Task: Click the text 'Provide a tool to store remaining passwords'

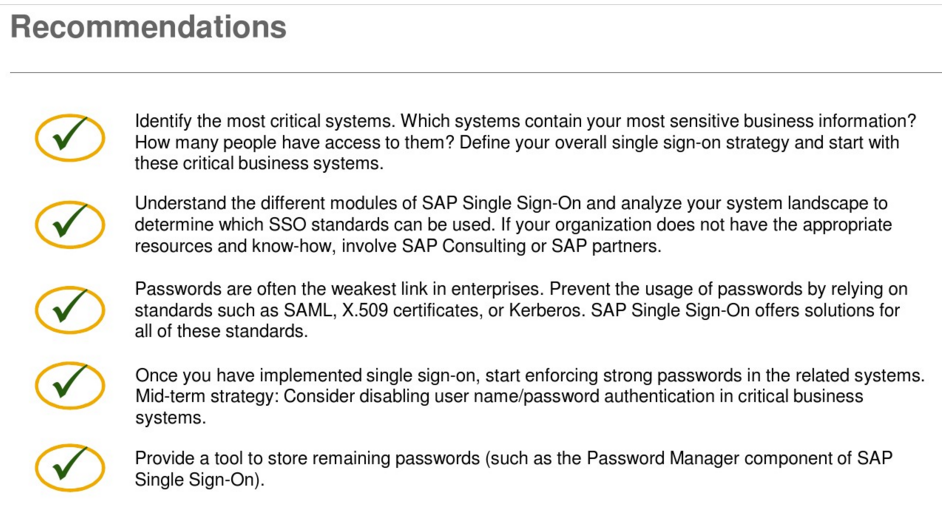Action: click(307, 458)
